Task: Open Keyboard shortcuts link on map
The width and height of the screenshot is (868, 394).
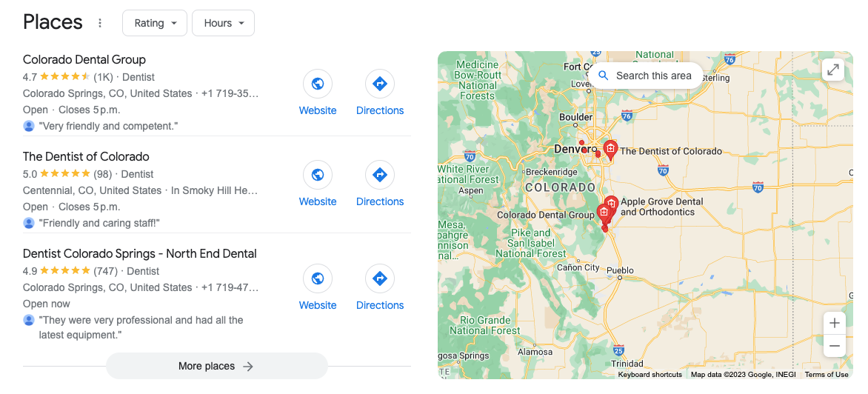Action: (x=650, y=375)
